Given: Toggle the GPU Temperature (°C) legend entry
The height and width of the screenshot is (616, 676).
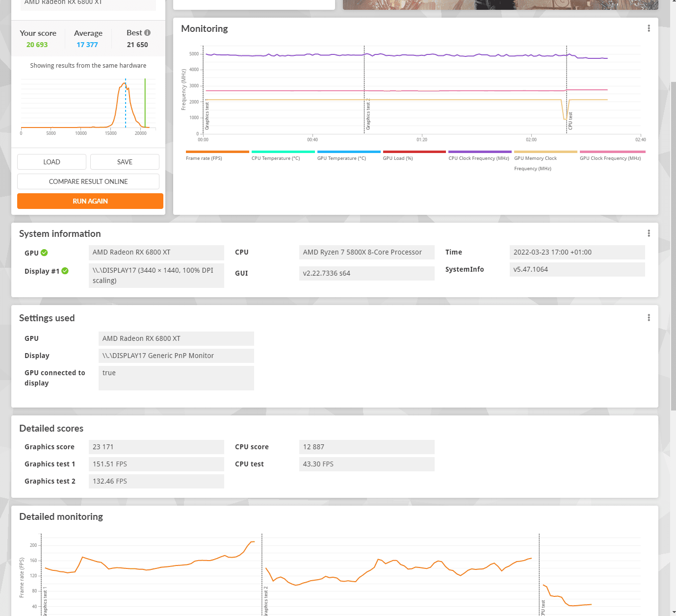Looking at the screenshot, I should [x=349, y=155].
